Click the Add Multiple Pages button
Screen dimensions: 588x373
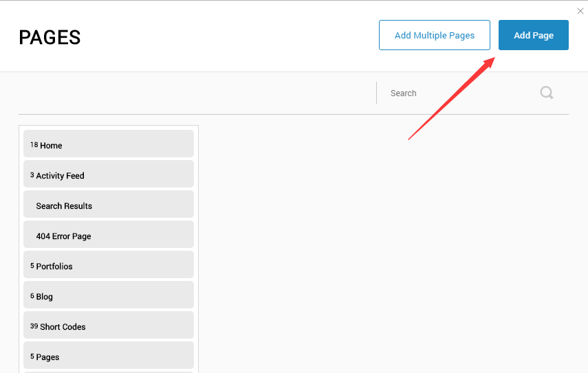click(x=434, y=35)
